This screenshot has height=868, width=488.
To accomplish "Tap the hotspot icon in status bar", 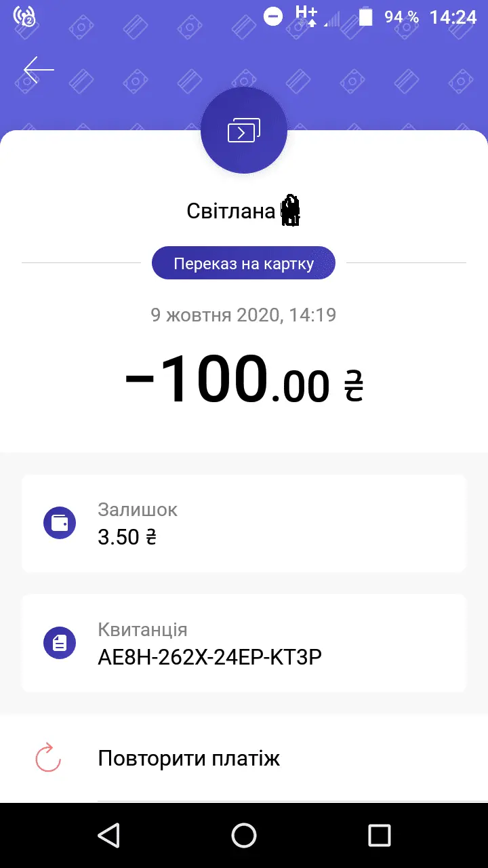I will pyautogui.click(x=24, y=17).
